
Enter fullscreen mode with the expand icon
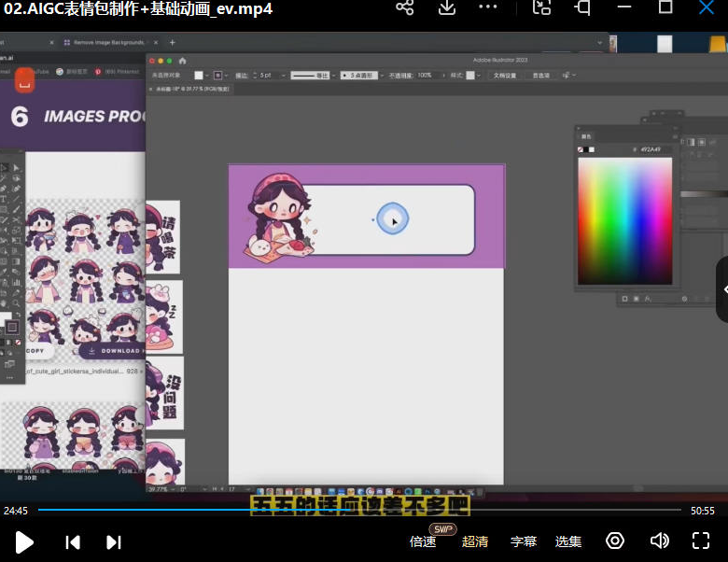pyautogui.click(x=701, y=541)
